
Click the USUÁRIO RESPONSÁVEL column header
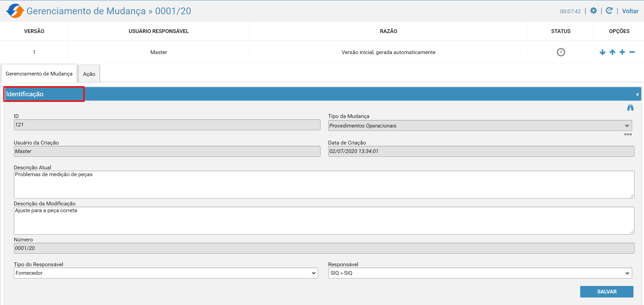[159, 31]
